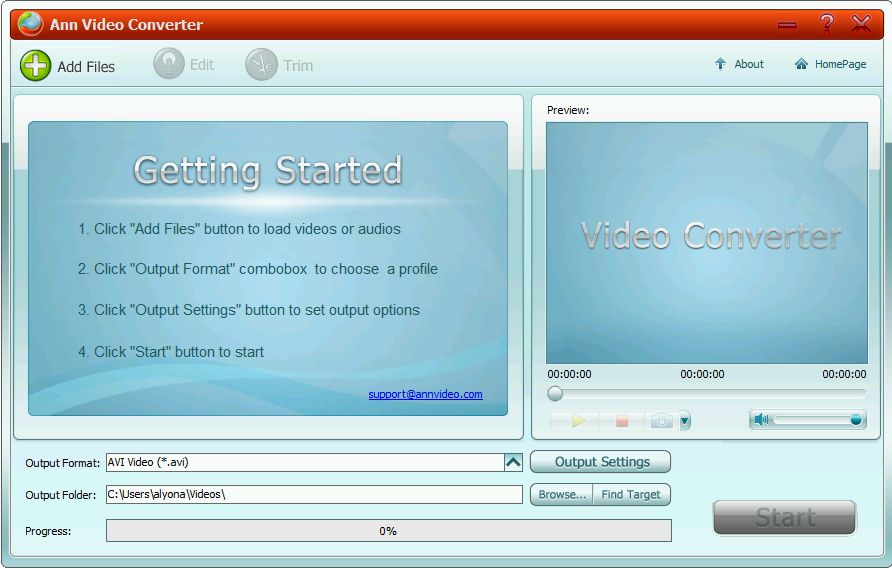This screenshot has width=892, height=568.
Task: Expand the snapshot options dropdown arrow
Action: (x=685, y=421)
